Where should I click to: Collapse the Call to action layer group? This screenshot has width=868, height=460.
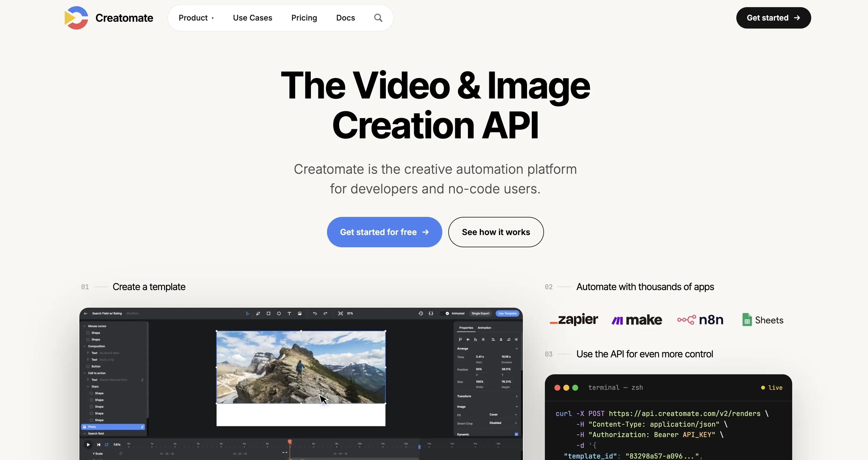(85, 373)
